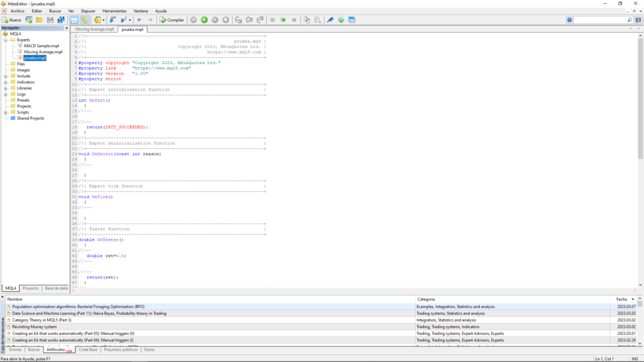Open the styler dropdown arrow
644x362 pixels.
click(103, 19)
